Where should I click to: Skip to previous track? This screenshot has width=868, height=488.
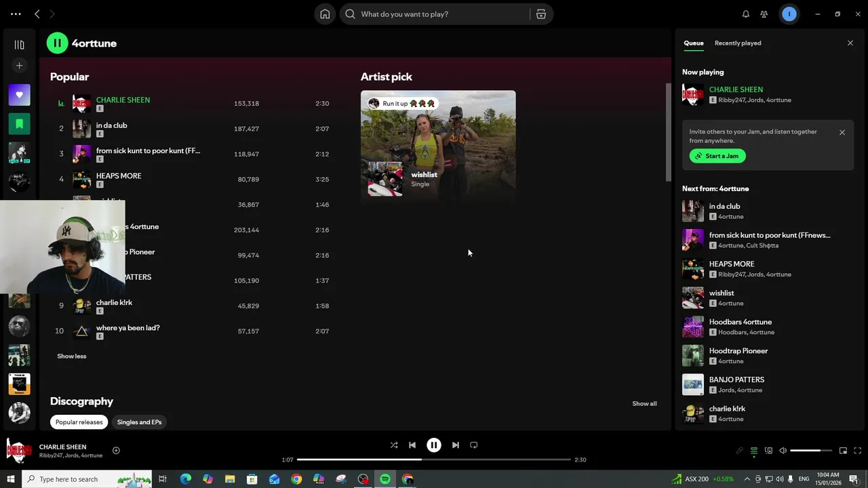412,445
